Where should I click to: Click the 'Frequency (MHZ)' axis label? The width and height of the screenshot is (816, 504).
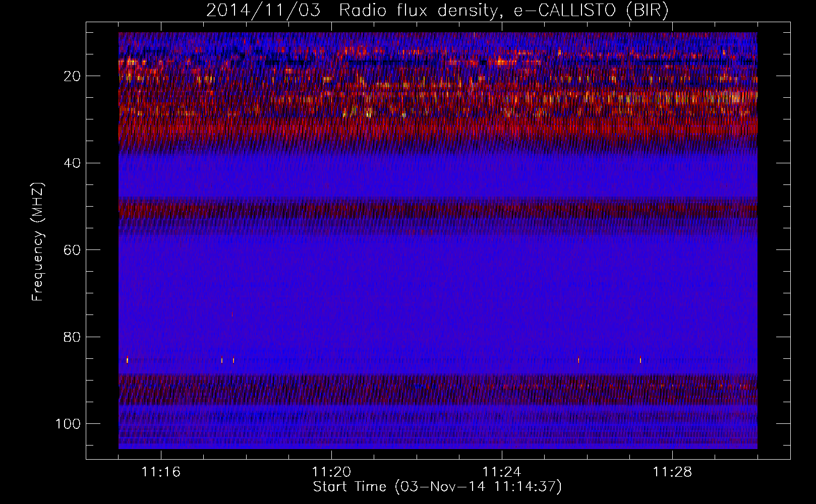coord(37,242)
